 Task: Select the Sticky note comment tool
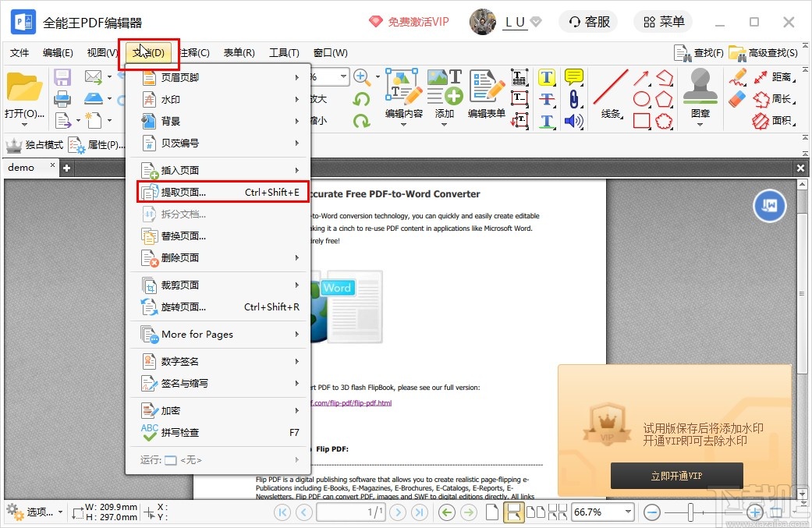click(574, 77)
